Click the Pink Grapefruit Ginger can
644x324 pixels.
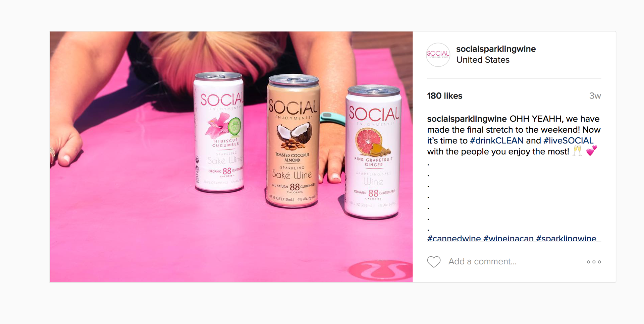[373, 152]
